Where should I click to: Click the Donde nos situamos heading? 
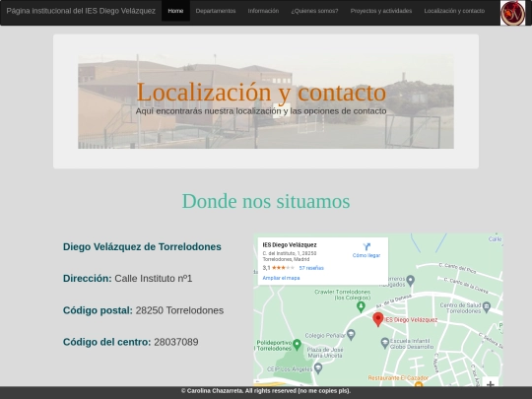pyautogui.click(x=266, y=201)
